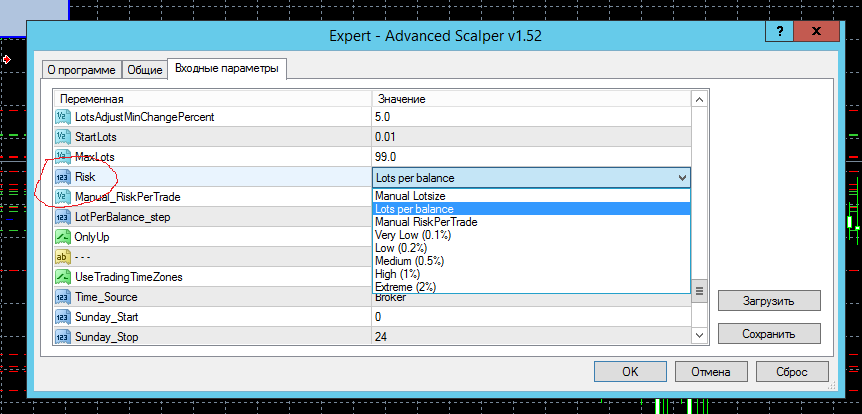Click the Sunday_Stop variable icon
This screenshot has width=862, height=414.
[63, 336]
